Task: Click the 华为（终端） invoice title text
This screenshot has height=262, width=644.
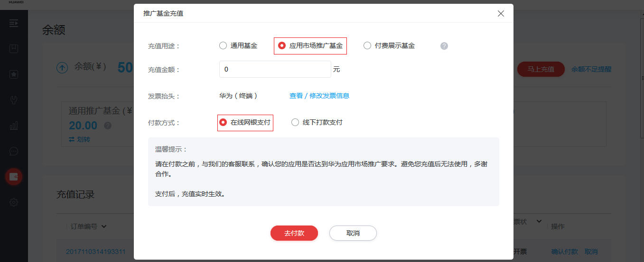Action: 238,96
